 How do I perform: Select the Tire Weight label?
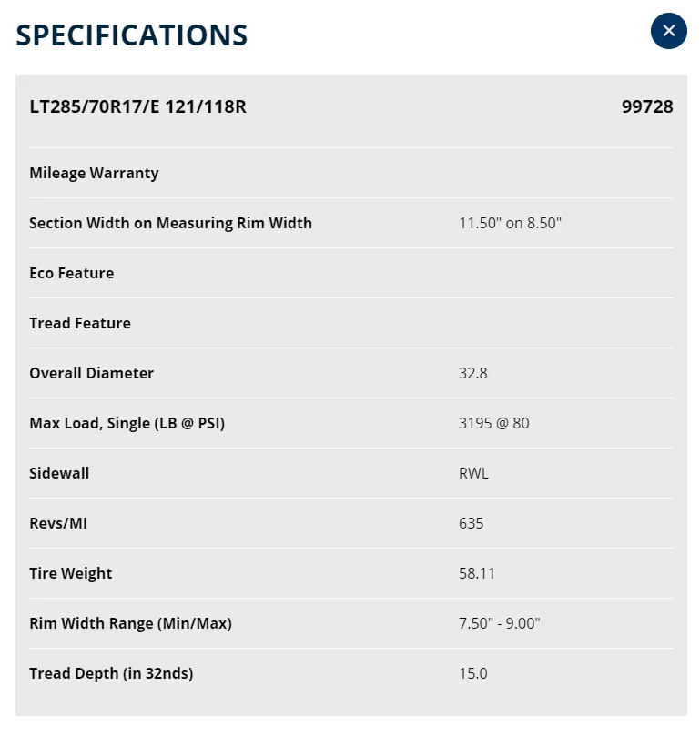tap(70, 573)
